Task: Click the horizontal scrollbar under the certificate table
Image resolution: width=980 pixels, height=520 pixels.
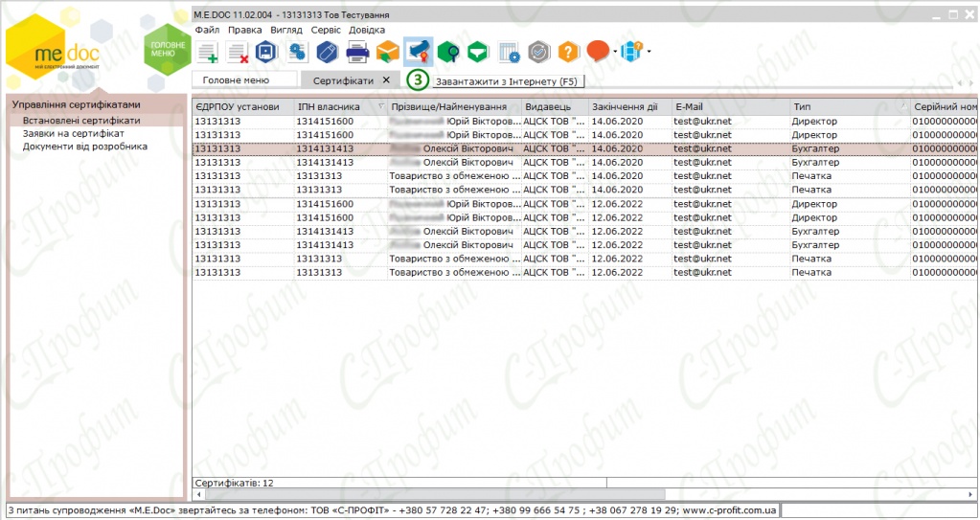Action: (434, 494)
